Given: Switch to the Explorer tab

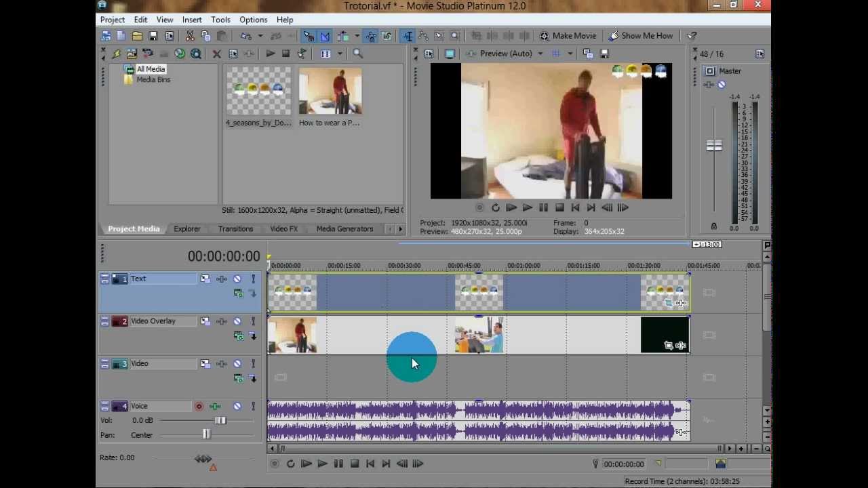Looking at the screenshot, I should click(x=186, y=229).
